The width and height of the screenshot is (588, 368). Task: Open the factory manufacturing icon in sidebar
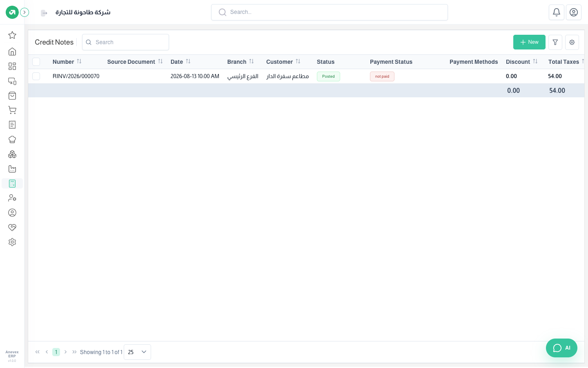[x=12, y=169]
